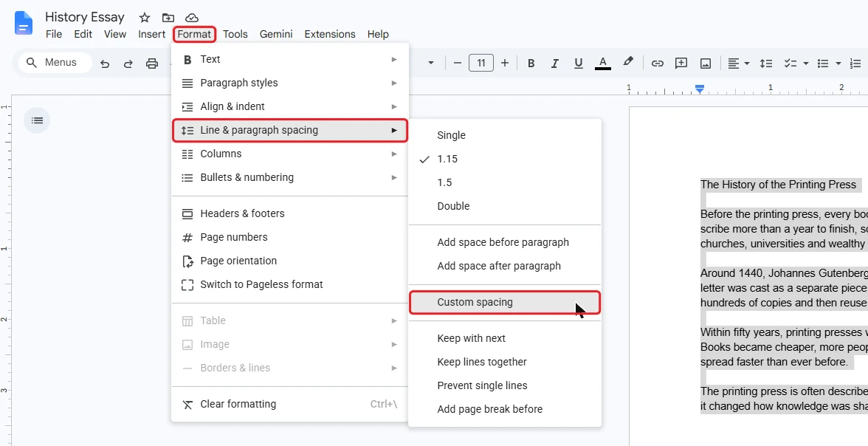Toggle Add page break before
This screenshot has width=868, height=446.
[505, 409]
